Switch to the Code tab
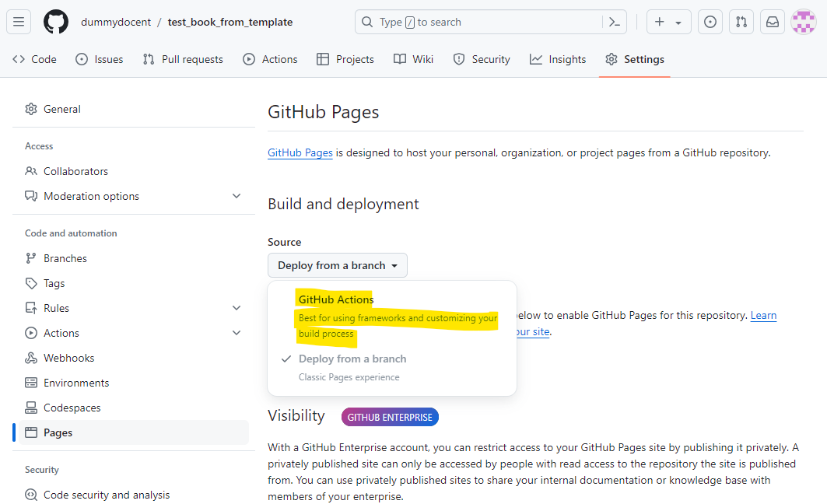The height and width of the screenshot is (504, 827). click(x=35, y=59)
